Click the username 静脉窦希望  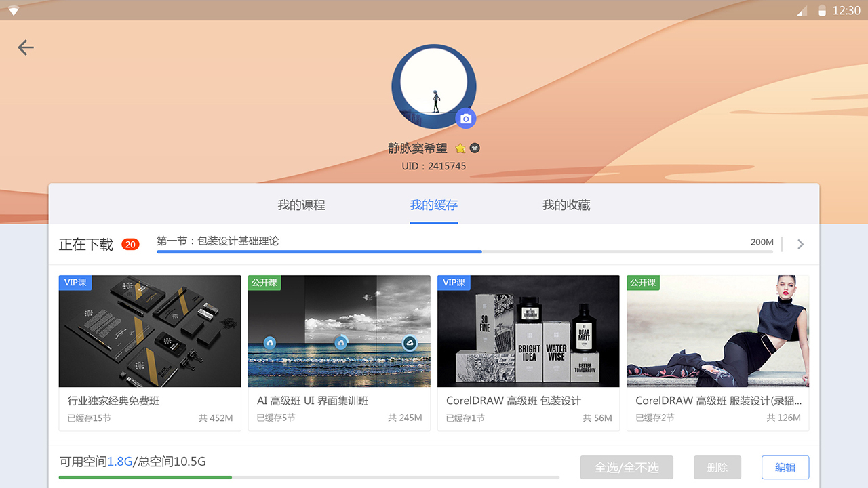tap(418, 148)
